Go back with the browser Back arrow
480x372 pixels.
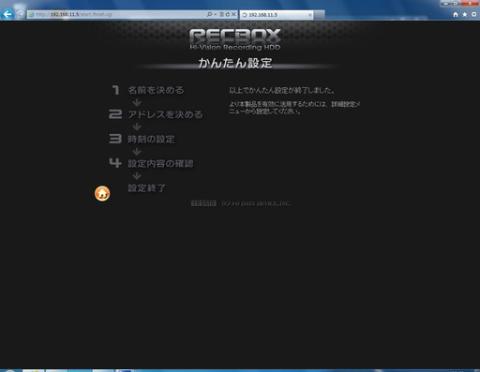coord(7,14)
